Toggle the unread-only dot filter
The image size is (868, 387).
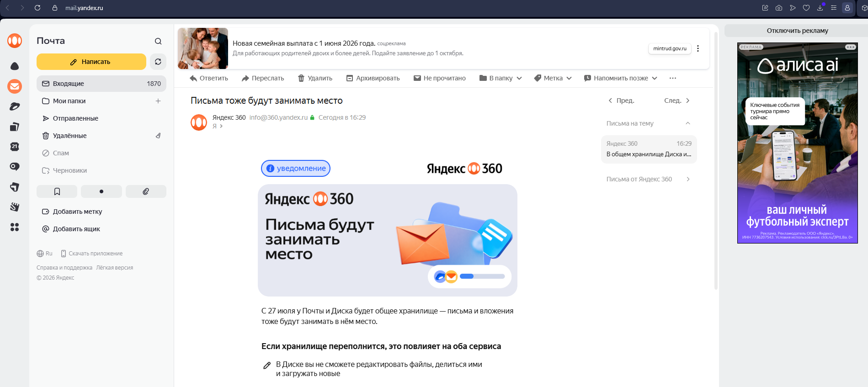tap(101, 191)
